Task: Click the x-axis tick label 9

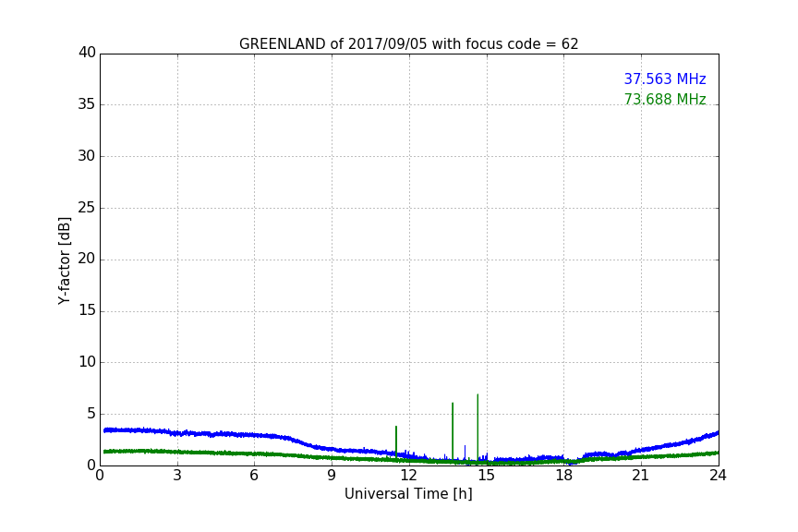Action: (332, 476)
